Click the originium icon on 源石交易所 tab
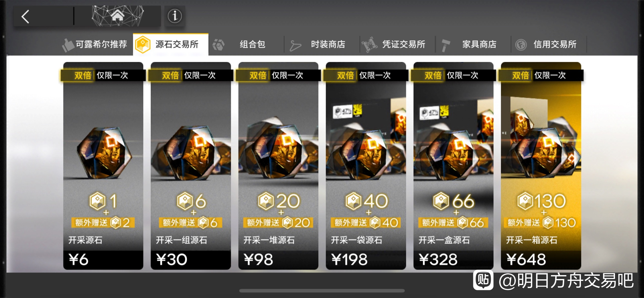This screenshot has height=298, width=644. coord(143,45)
